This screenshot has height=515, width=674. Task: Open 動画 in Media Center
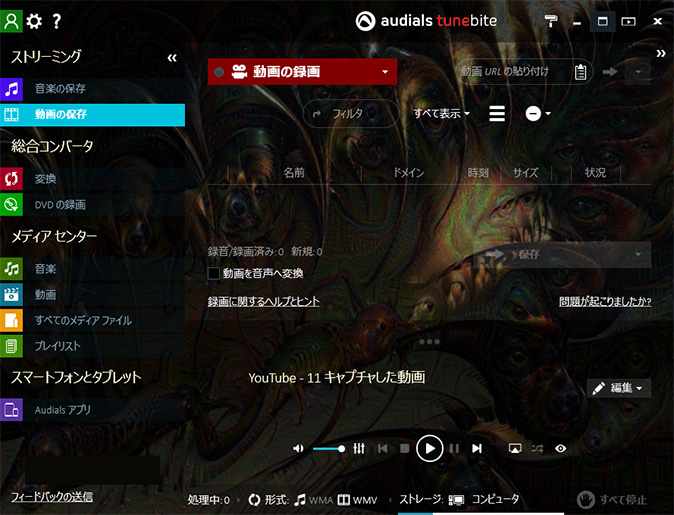tap(92, 295)
